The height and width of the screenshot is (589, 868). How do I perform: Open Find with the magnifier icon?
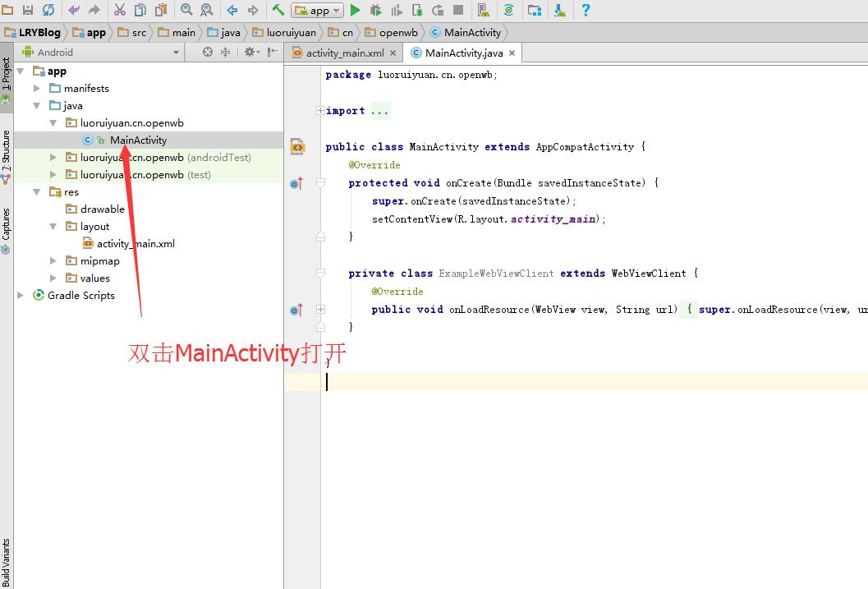(186, 9)
